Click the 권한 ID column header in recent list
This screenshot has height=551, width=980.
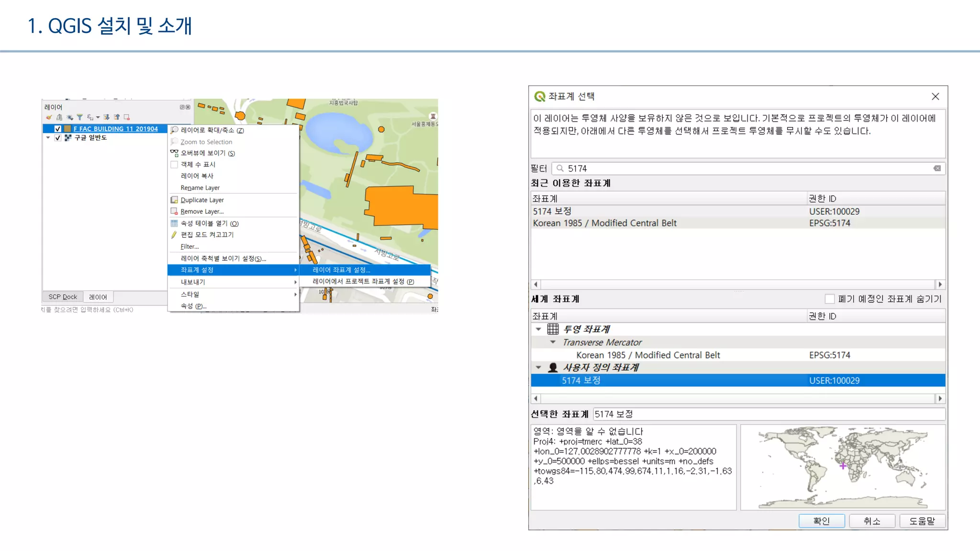pyautogui.click(x=876, y=198)
